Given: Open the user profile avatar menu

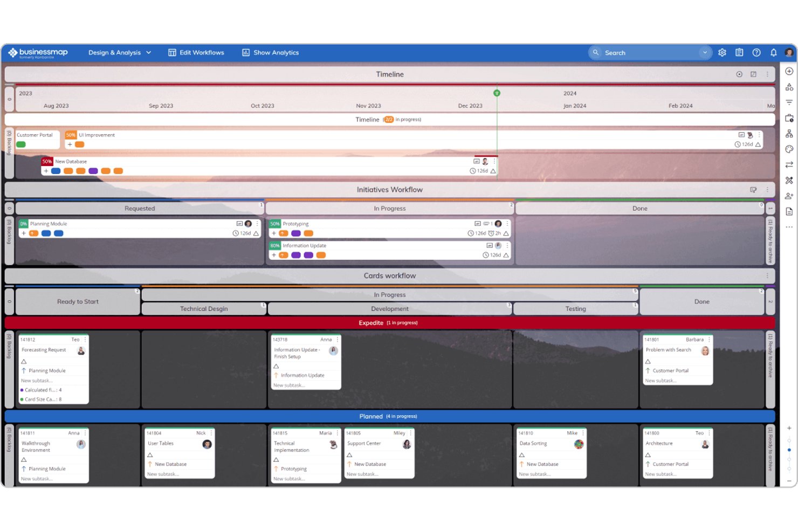Looking at the screenshot, I should click(789, 52).
